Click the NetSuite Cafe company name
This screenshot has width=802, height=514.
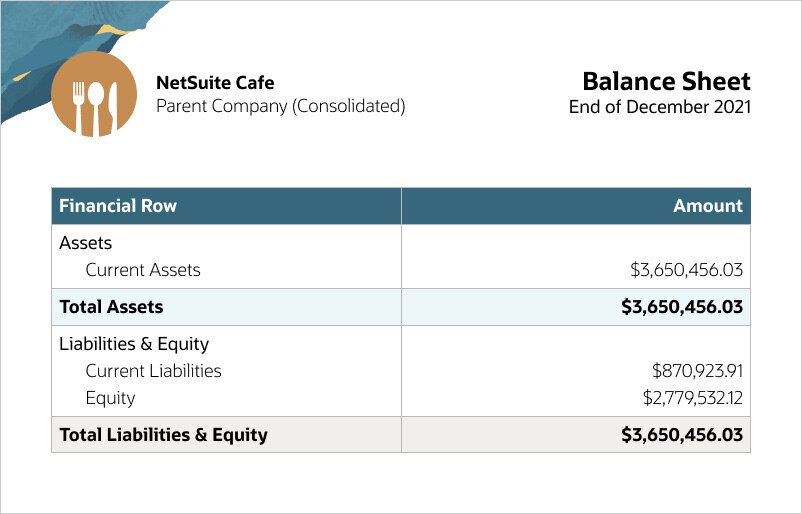215,83
